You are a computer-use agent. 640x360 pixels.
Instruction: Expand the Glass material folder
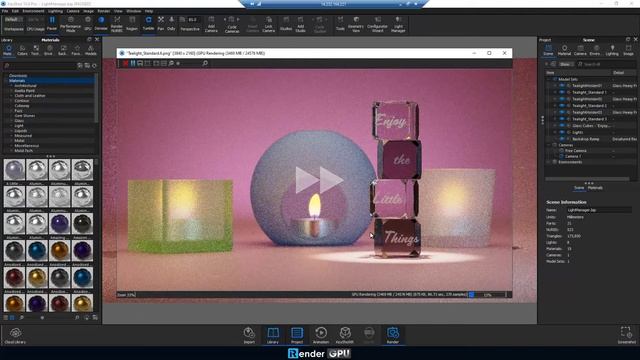[x=11, y=121]
